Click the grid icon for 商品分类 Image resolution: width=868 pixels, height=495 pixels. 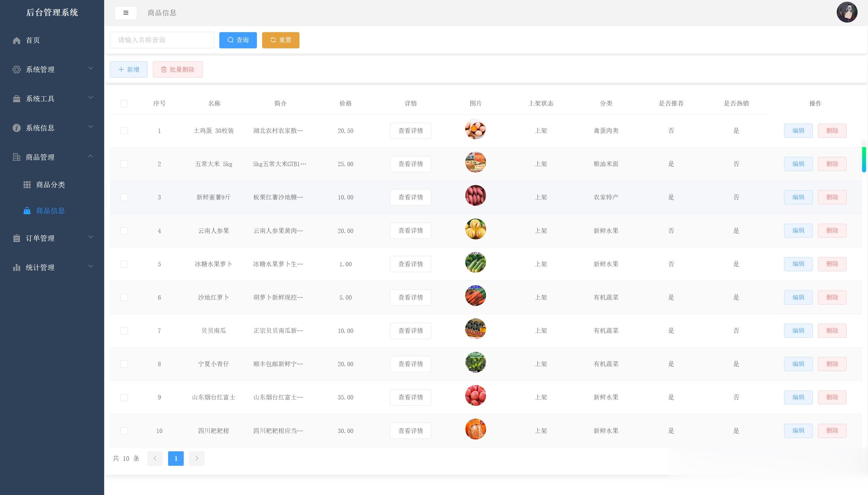pos(27,185)
